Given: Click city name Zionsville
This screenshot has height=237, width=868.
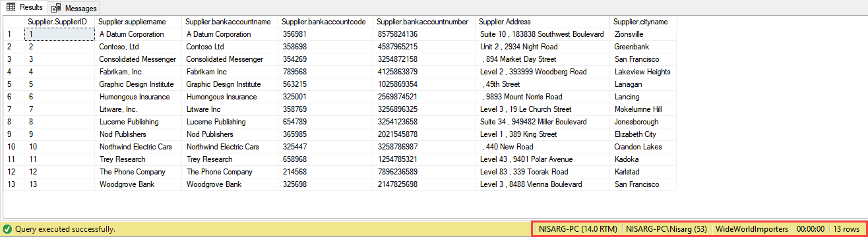Looking at the screenshot, I should (643, 34).
